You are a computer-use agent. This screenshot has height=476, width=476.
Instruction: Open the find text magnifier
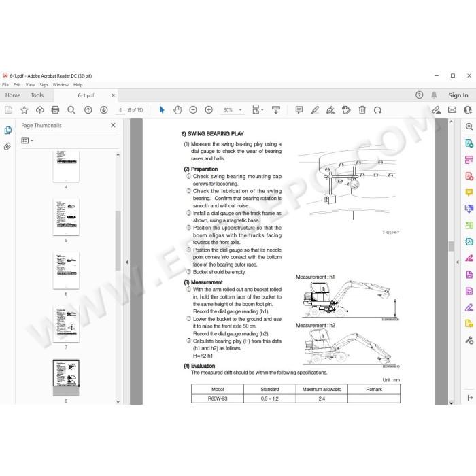71,110
